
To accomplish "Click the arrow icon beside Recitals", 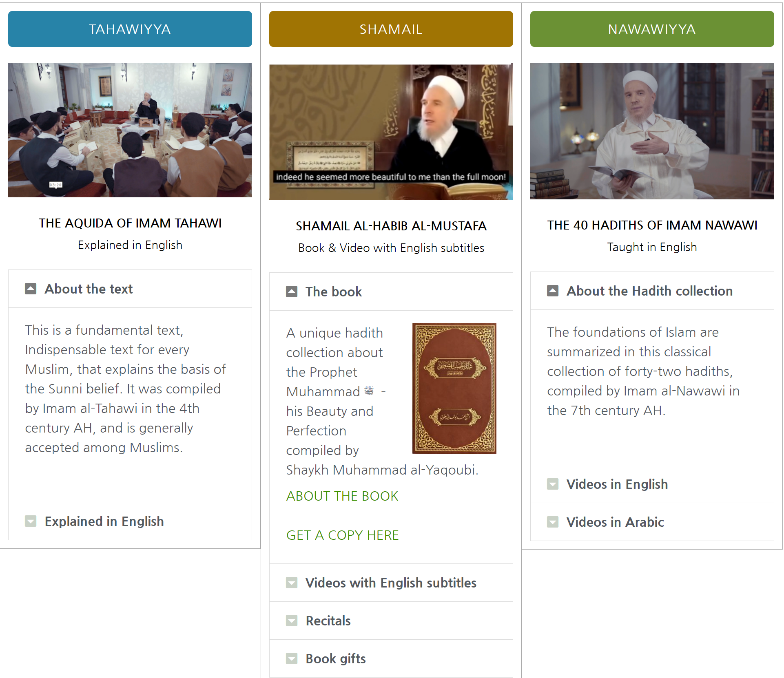I will [292, 621].
